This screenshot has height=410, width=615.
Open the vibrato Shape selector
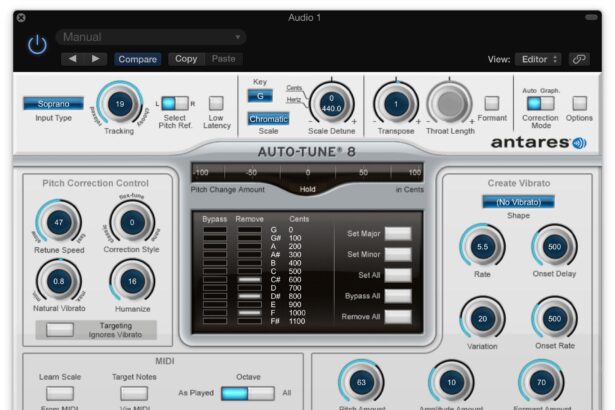pos(516,201)
